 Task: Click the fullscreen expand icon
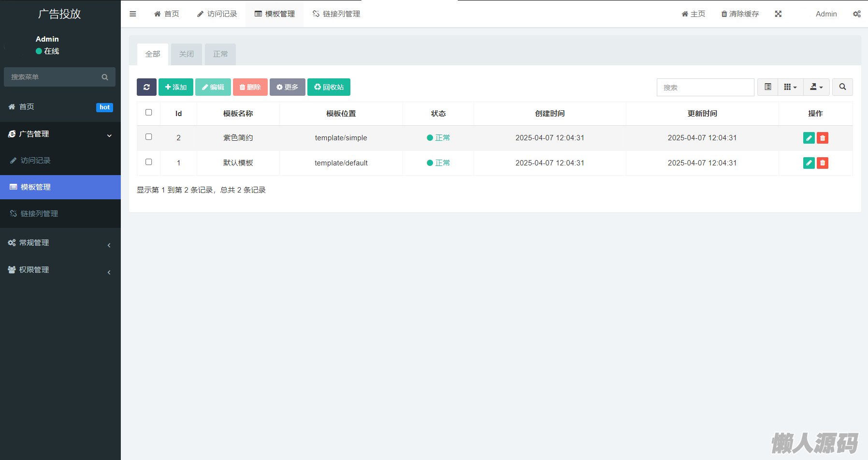point(778,14)
